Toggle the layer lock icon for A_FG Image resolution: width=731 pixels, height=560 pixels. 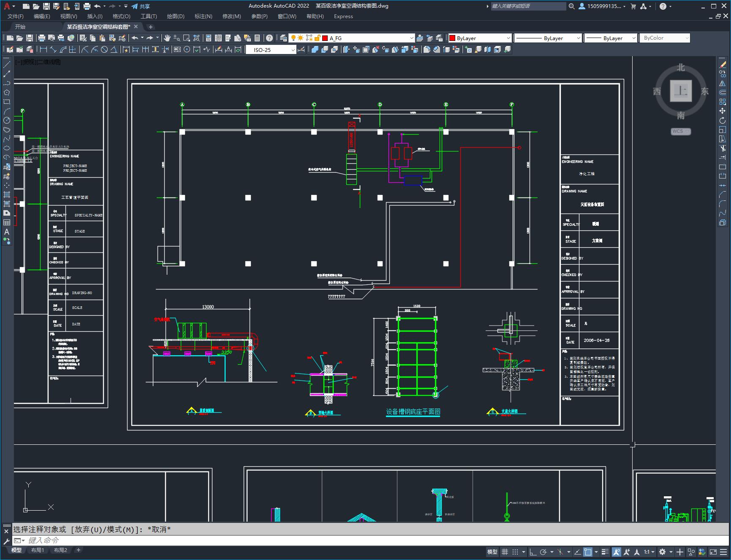click(317, 38)
